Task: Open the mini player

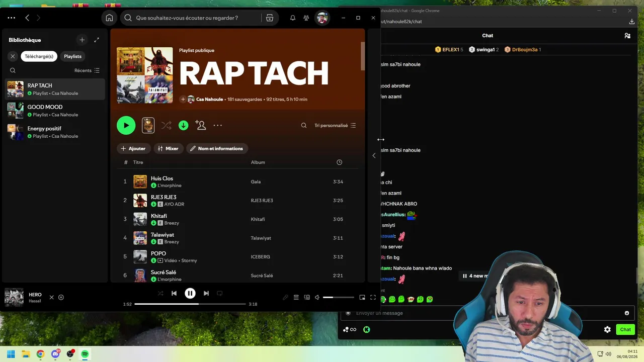Action: pos(362,297)
